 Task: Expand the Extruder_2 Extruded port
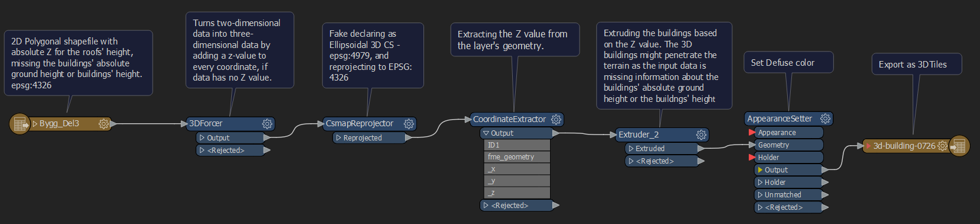(631, 149)
